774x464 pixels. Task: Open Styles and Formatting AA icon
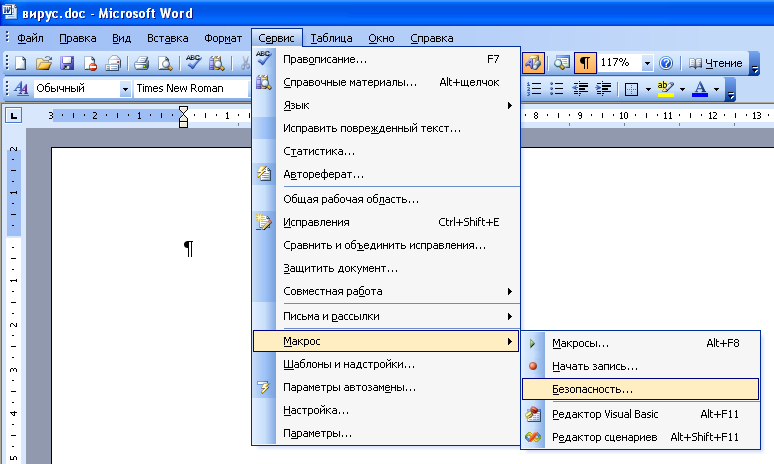[x=21, y=88]
